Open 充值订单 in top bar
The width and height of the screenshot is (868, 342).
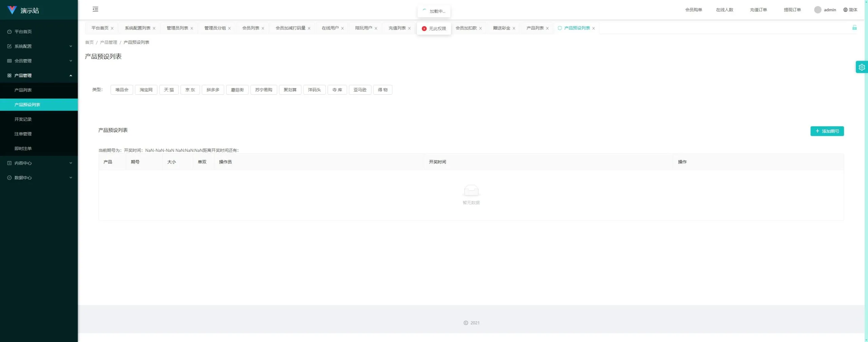pyautogui.click(x=758, y=10)
